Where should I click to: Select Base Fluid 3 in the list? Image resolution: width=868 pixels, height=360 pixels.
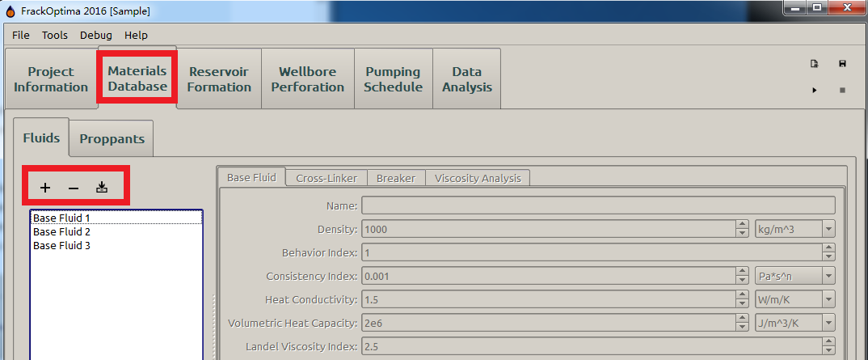pyautogui.click(x=116, y=245)
